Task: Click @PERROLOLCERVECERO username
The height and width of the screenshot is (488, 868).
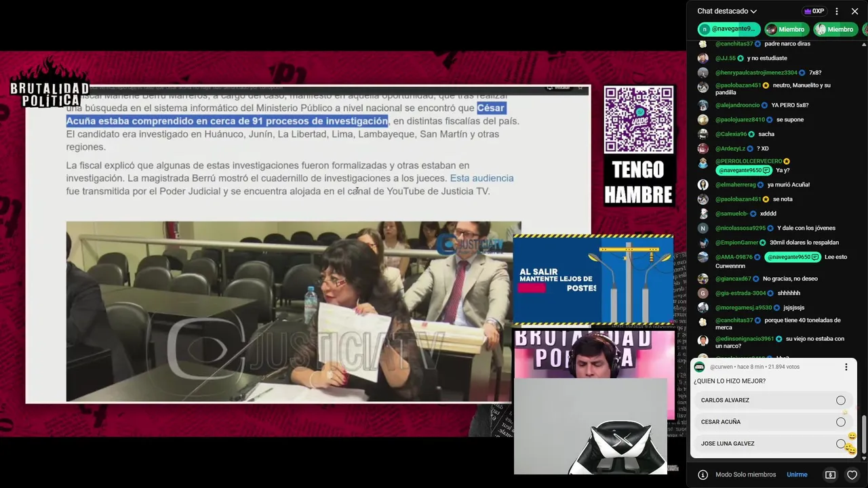Action: click(749, 161)
